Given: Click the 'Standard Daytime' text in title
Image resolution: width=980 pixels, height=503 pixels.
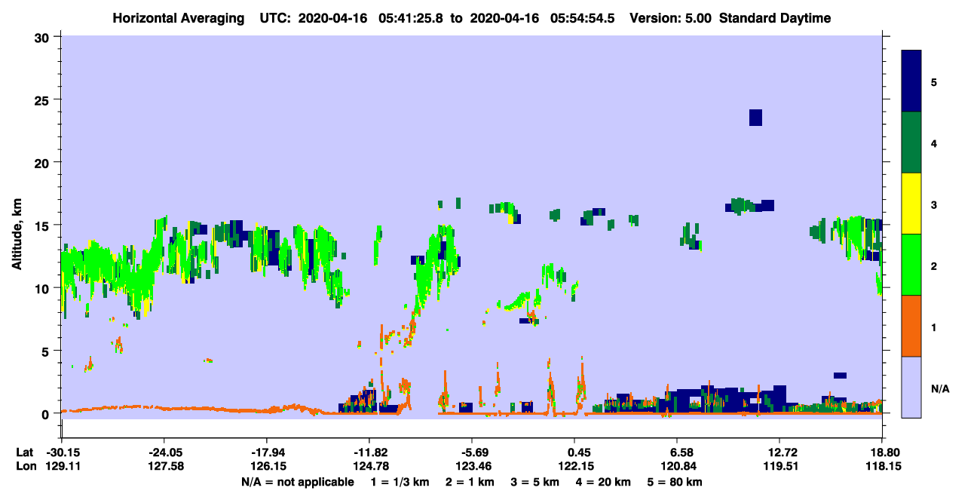Looking at the screenshot, I should coord(775,18).
